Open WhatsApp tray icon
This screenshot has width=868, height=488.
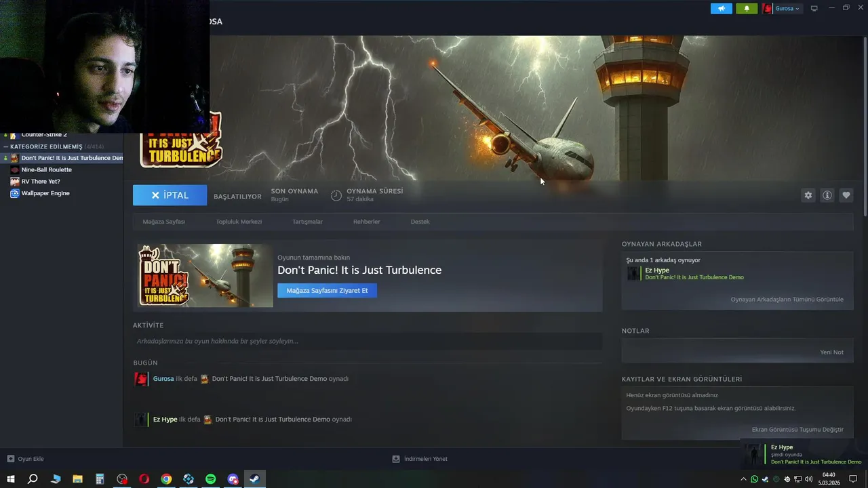click(755, 479)
